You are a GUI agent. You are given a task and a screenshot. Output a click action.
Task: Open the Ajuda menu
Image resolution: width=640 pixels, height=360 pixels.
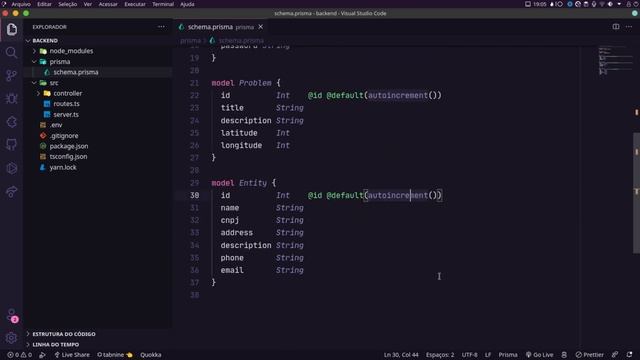coord(187,4)
